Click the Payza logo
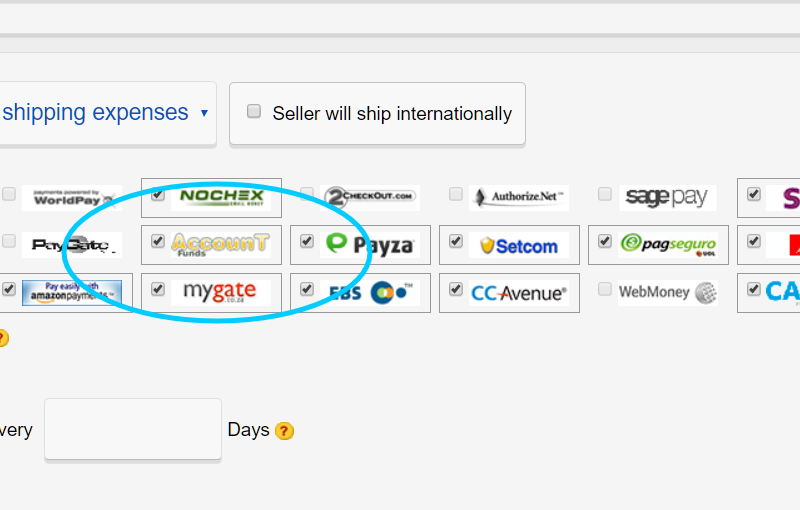 point(370,245)
